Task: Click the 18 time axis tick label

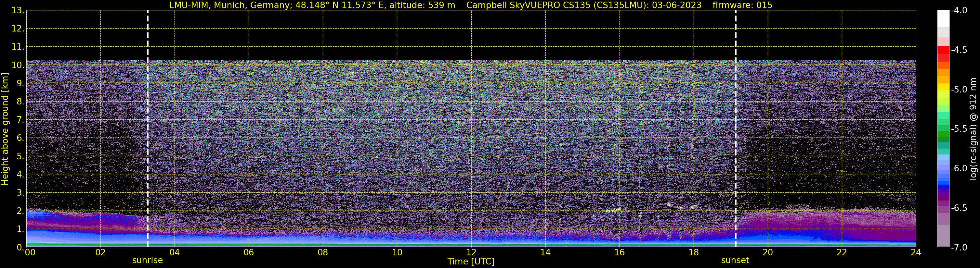Action: point(694,252)
